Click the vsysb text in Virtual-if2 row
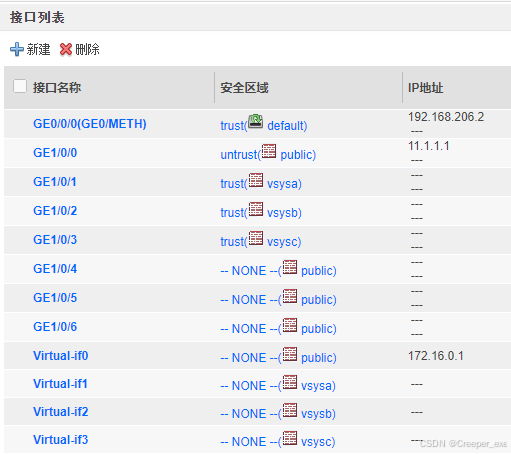 [x=317, y=414]
